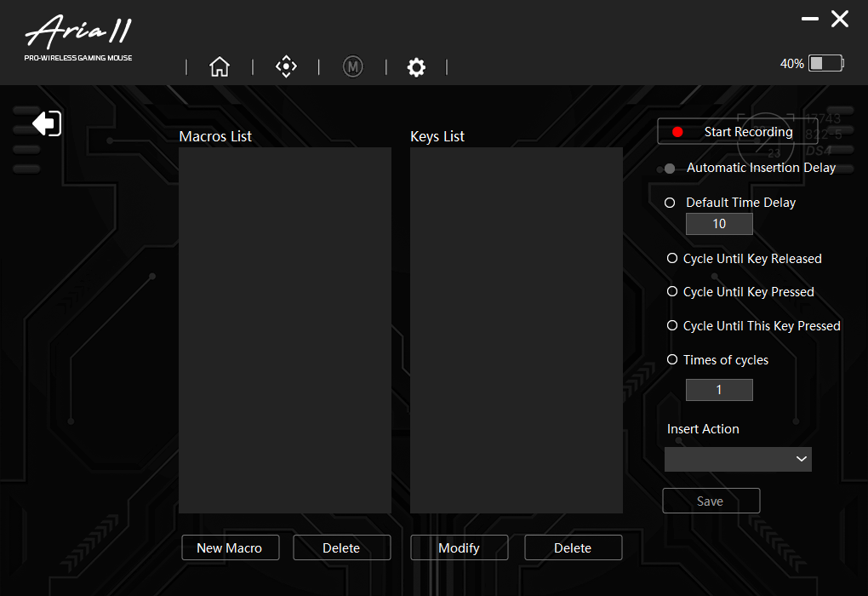868x596 pixels.
Task: Click the Default Time Delay value field
Action: 719,224
